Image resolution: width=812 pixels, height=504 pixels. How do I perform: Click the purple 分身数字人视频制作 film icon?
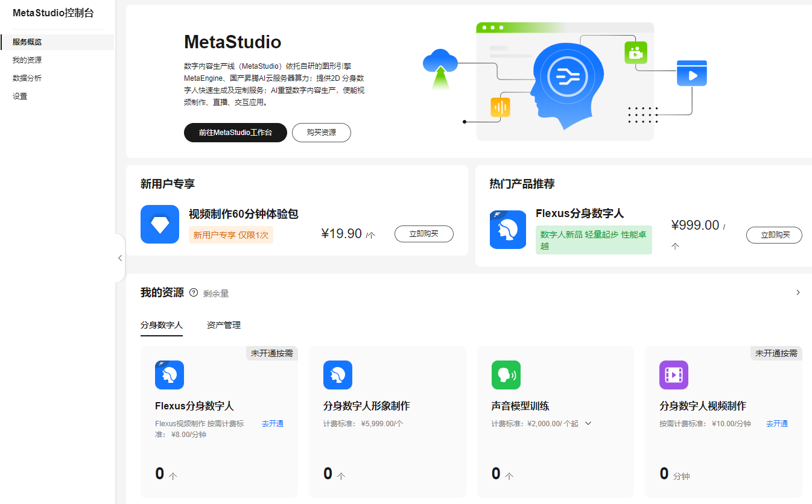tap(674, 375)
